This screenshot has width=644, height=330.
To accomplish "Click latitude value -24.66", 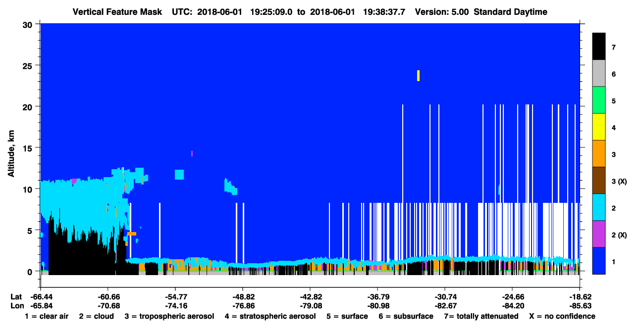I will pyautogui.click(x=512, y=297).
